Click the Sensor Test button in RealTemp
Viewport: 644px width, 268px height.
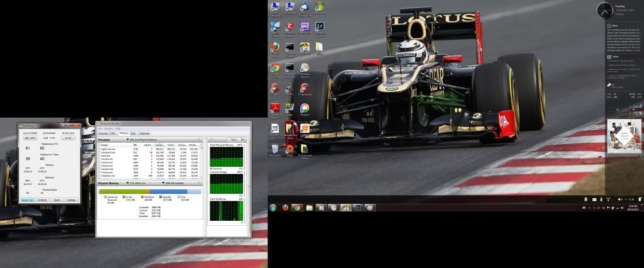click(27, 200)
